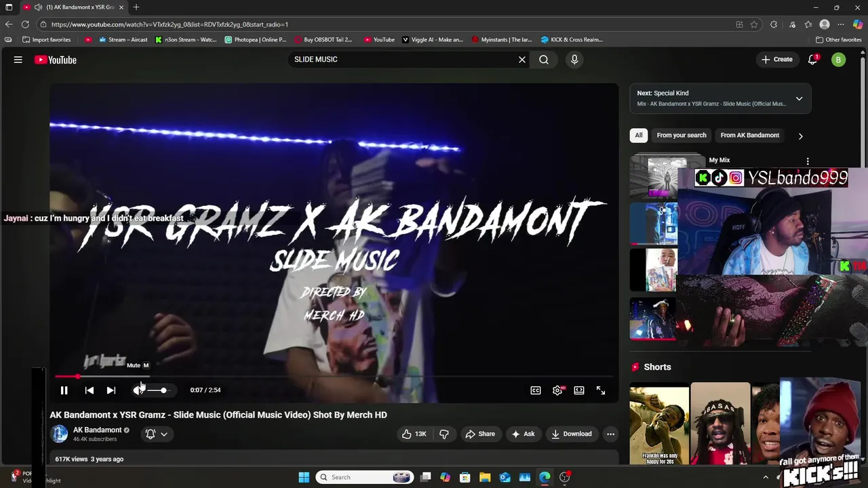Open YouTube bookmark in favorites bar
The image size is (868, 488).
379,39
